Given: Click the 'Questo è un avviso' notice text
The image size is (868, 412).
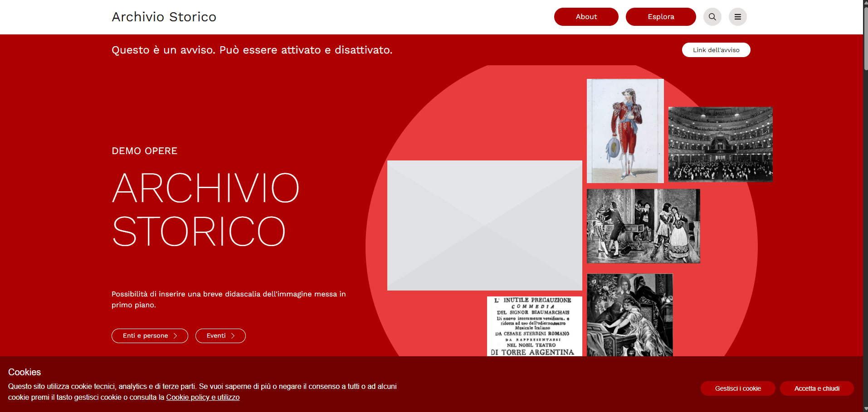Looking at the screenshot, I should tap(252, 50).
